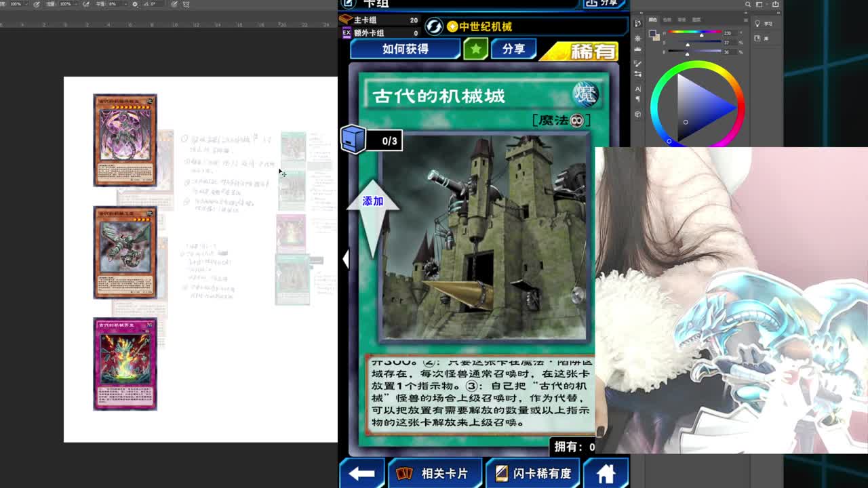Click the 中世纪机械 skill name
Screen dimensions: 868x488
486,26
